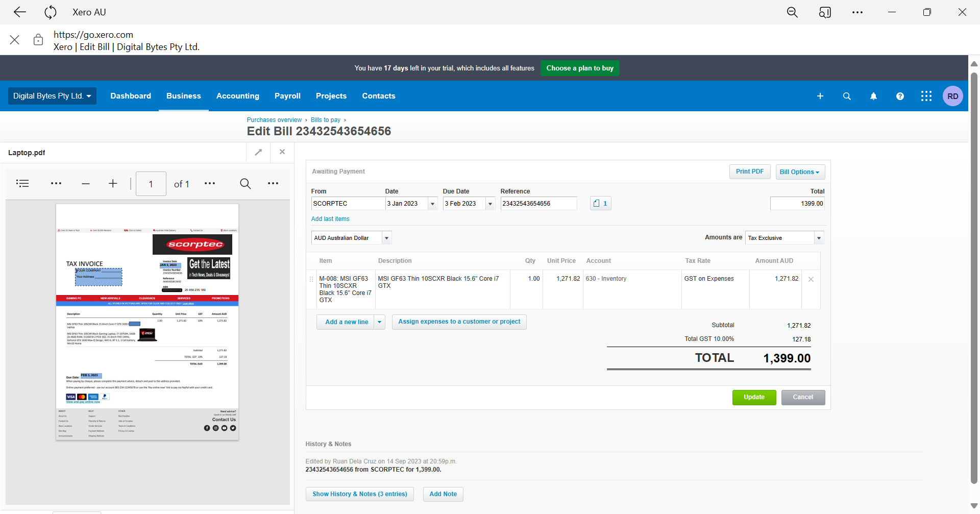This screenshot has height=514, width=980.
Task: Open the Accounting menu
Action: 238,96
